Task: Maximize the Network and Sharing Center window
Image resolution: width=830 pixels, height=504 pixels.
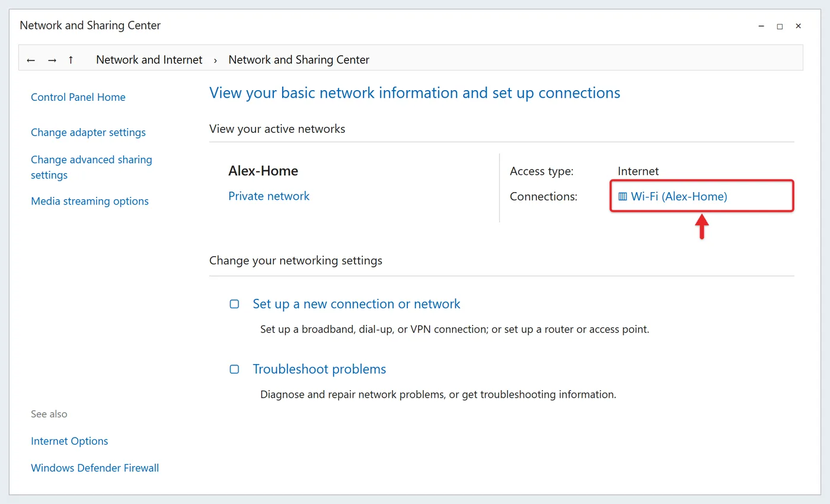Action: click(780, 26)
